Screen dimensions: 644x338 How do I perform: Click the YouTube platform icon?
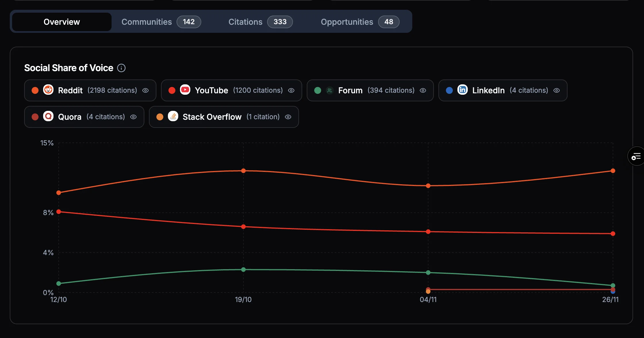[x=185, y=90]
